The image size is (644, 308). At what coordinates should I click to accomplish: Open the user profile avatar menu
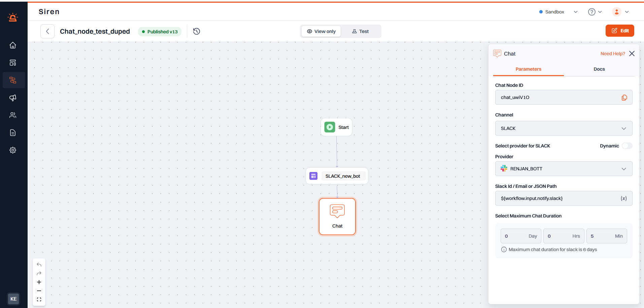tap(620, 12)
